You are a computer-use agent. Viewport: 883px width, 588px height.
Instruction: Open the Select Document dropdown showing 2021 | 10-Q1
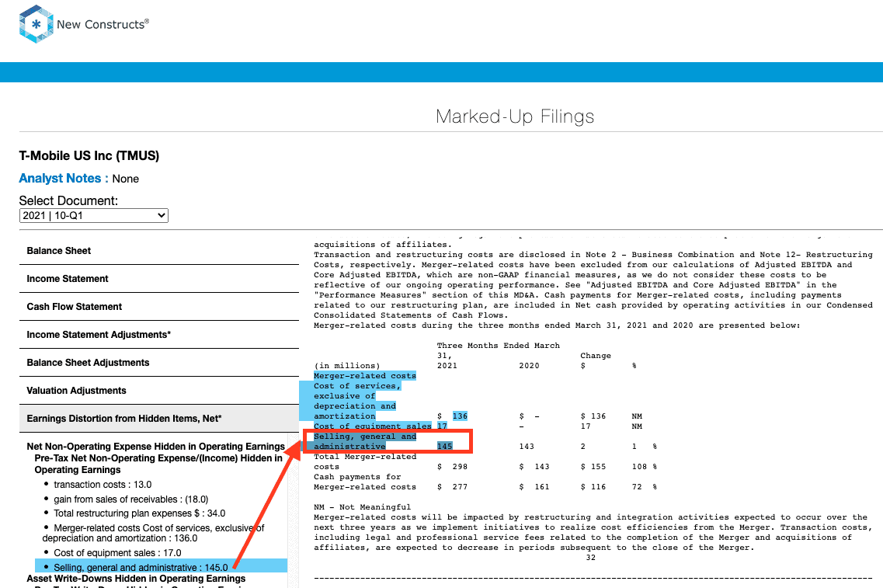94,216
